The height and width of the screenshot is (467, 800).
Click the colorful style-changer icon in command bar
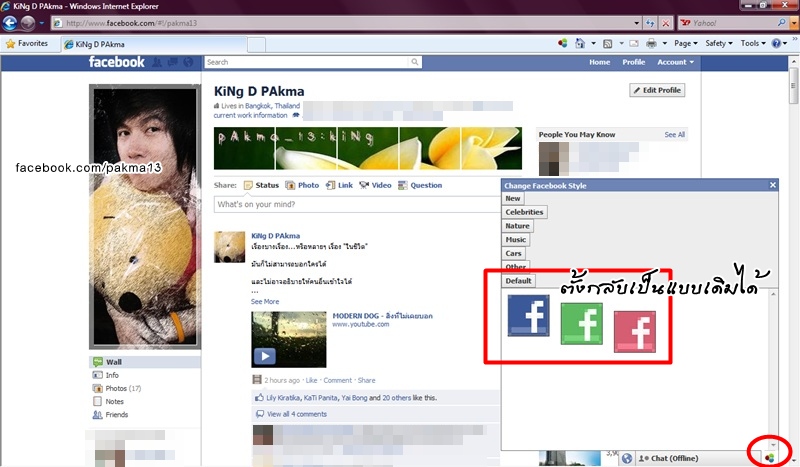pyautogui.click(x=562, y=43)
